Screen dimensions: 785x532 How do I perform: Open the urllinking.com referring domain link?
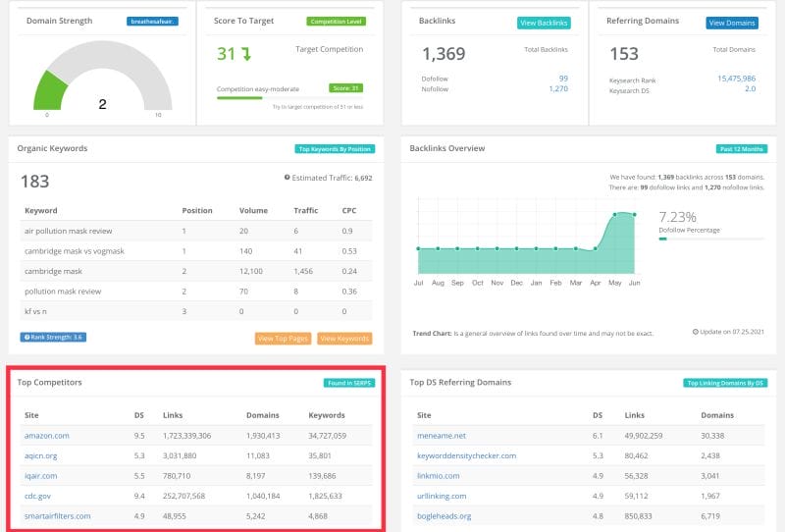(441, 496)
